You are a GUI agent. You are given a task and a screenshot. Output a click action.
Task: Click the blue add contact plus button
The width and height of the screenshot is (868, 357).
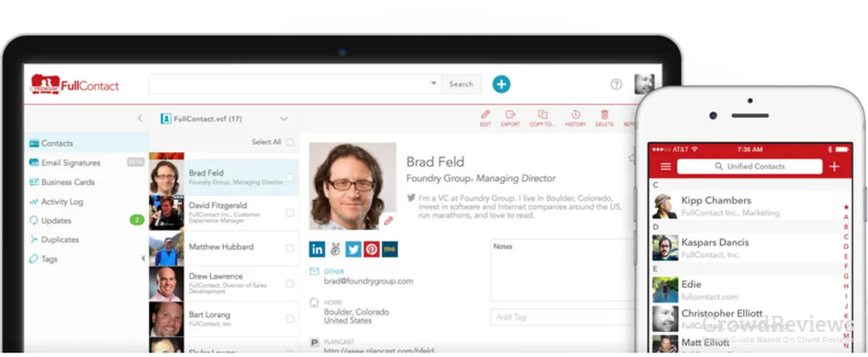pos(501,84)
